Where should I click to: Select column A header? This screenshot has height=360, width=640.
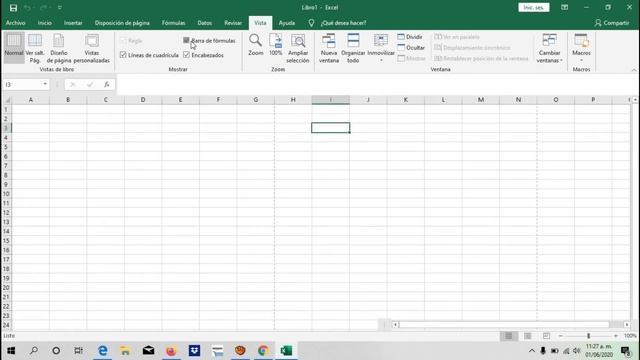click(x=31, y=100)
